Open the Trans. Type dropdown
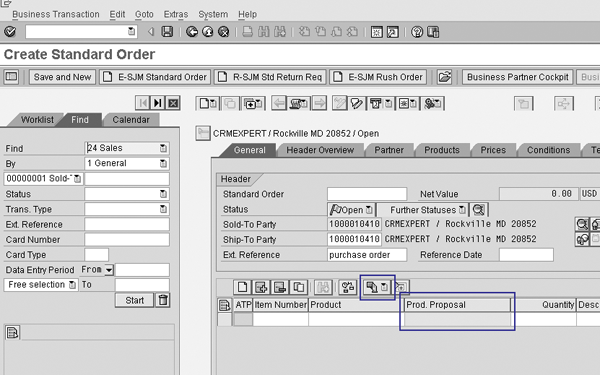Screen dimensions: 600x375 pos(163,209)
